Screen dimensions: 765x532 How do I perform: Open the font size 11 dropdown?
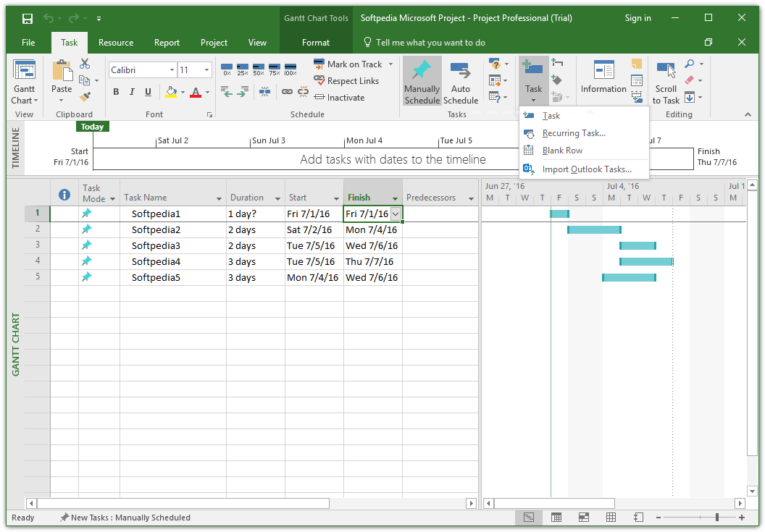pos(207,70)
